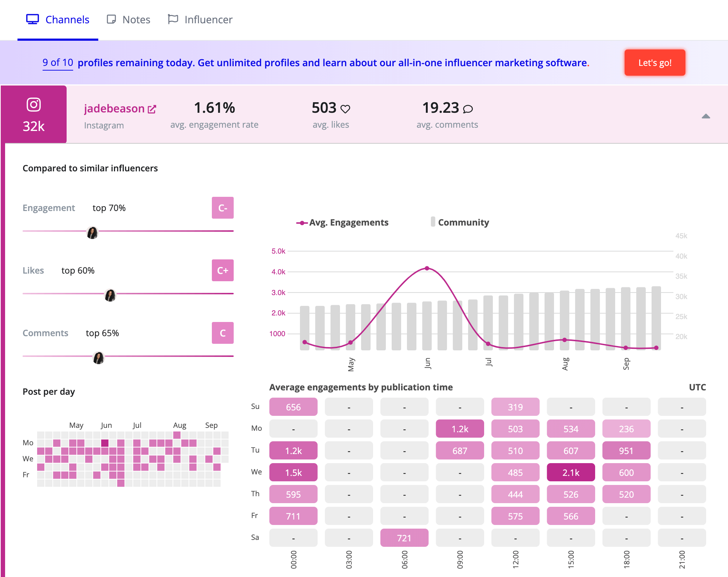The image size is (728, 577).
Task: Click the C- engagement grade badge
Action: (x=222, y=208)
